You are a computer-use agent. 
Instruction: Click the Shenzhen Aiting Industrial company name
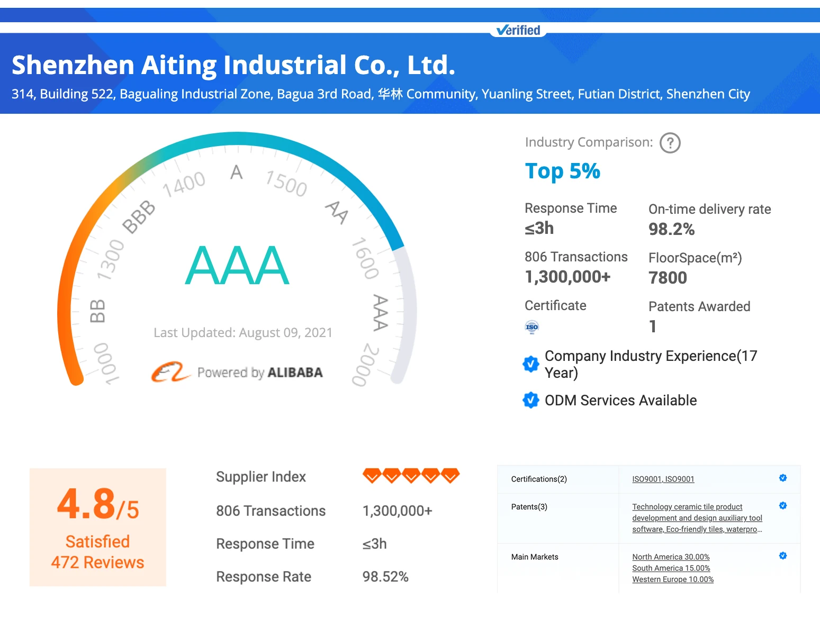coord(233,65)
